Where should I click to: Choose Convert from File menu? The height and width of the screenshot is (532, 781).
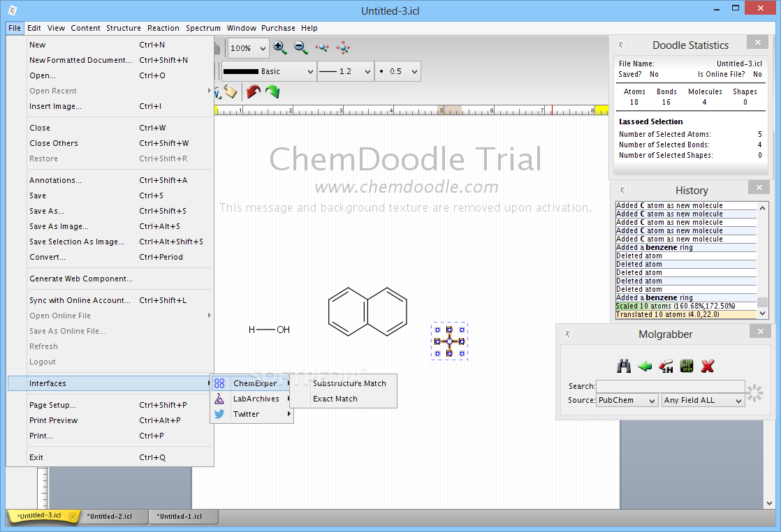point(110,257)
